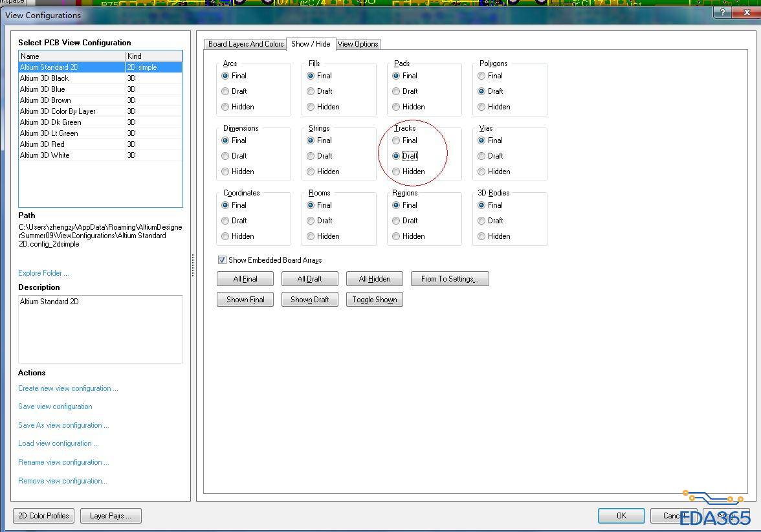Click the All Hidden button
The image size is (761, 532).
coord(375,279)
